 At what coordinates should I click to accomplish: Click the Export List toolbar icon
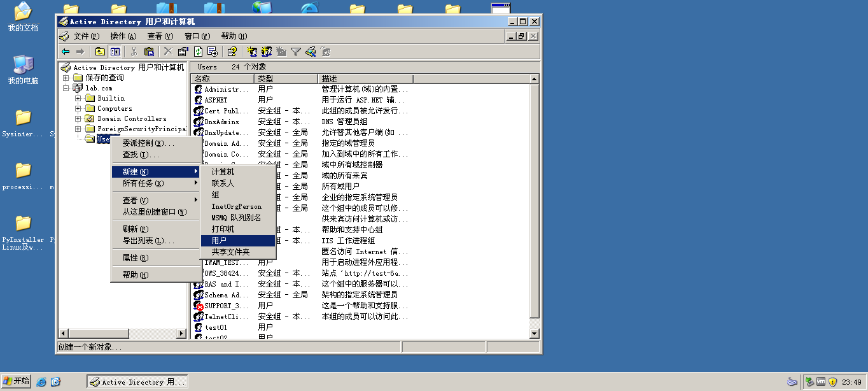pyautogui.click(x=213, y=52)
